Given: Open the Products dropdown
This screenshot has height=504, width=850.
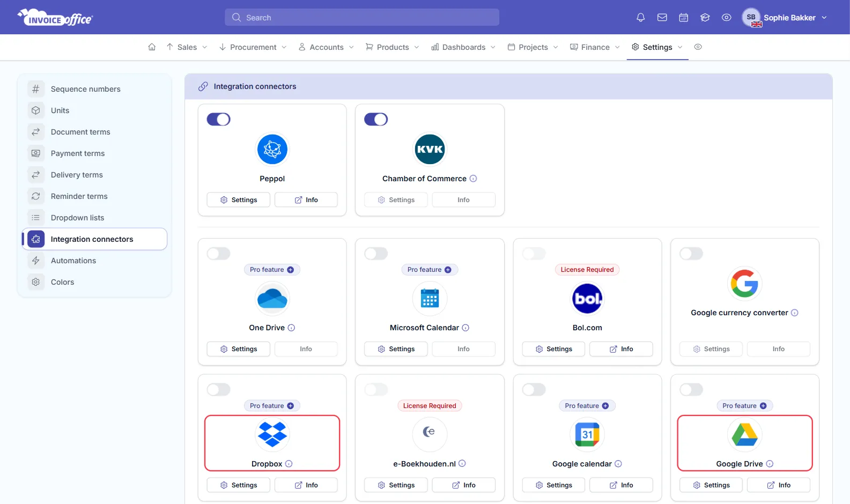Looking at the screenshot, I should pyautogui.click(x=392, y=47).
